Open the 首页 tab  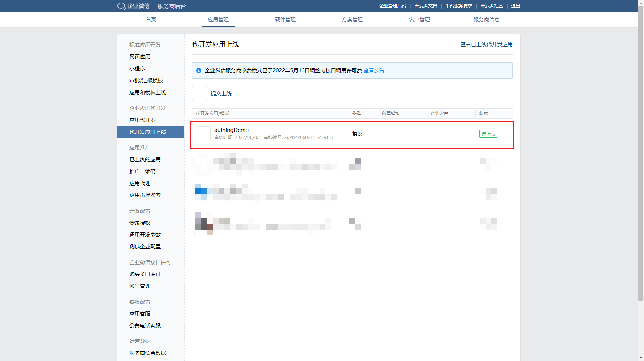(x=151, y=19)
